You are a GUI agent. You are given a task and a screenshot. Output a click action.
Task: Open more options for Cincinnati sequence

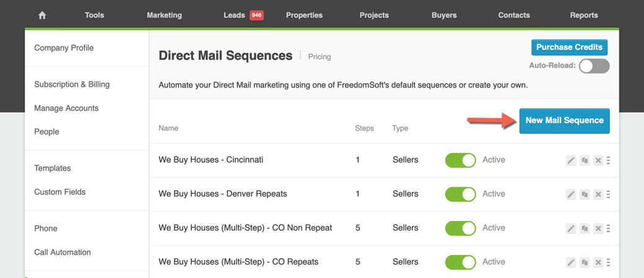(x=608, y=160)
